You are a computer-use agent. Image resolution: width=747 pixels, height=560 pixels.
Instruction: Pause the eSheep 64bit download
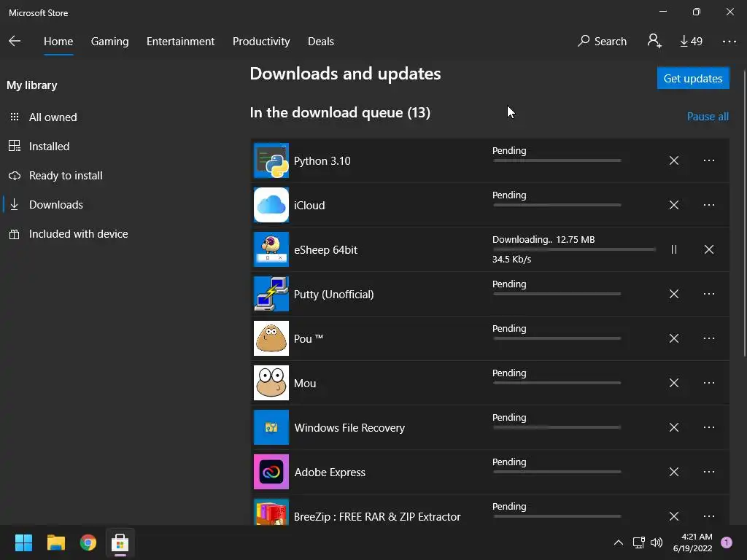[x=673, y=249]
